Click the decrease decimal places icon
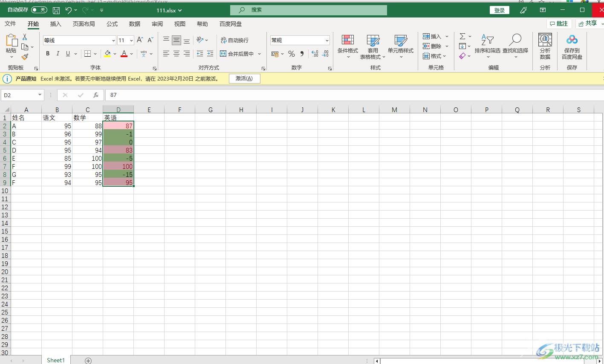 (x=325, y=54)
